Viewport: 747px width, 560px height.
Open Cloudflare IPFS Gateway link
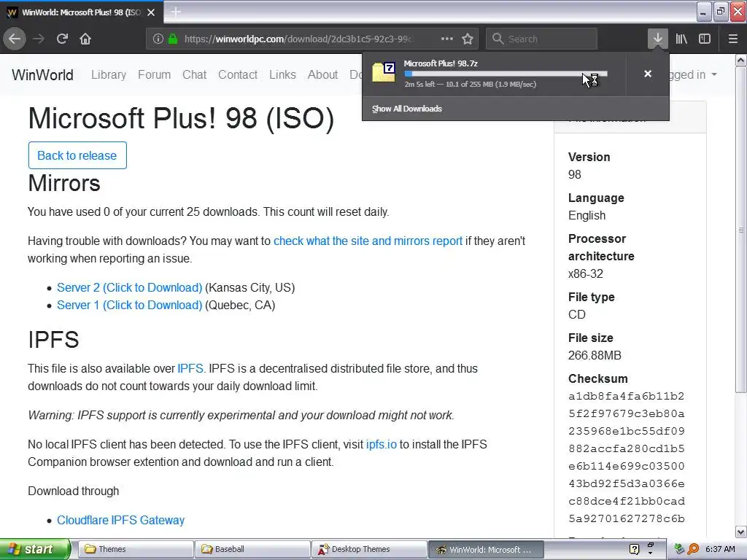coord(120,520)
